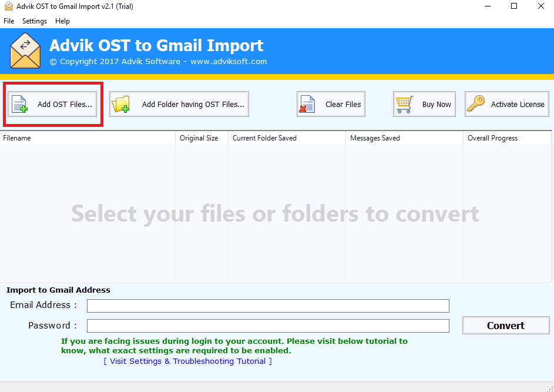Click the Overall Progress column header
Image resolution: width=554 pixels, height=392 pixels.
click(508, 138)
